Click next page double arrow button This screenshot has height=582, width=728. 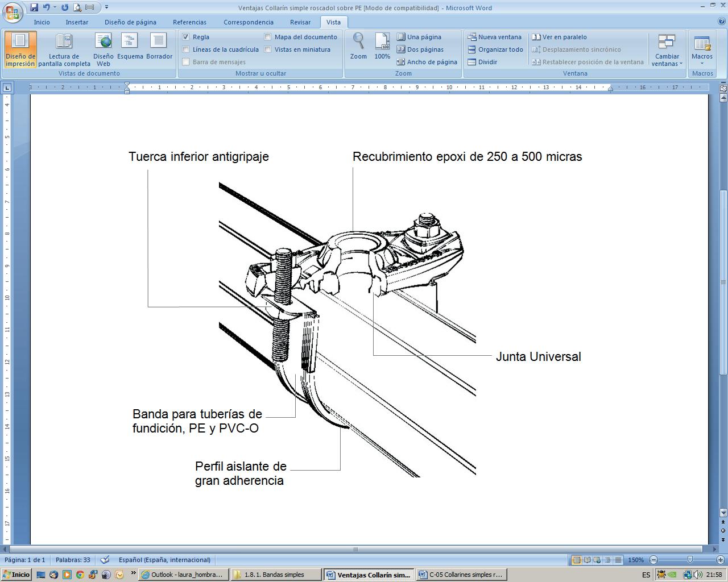(x=723, y=539)
